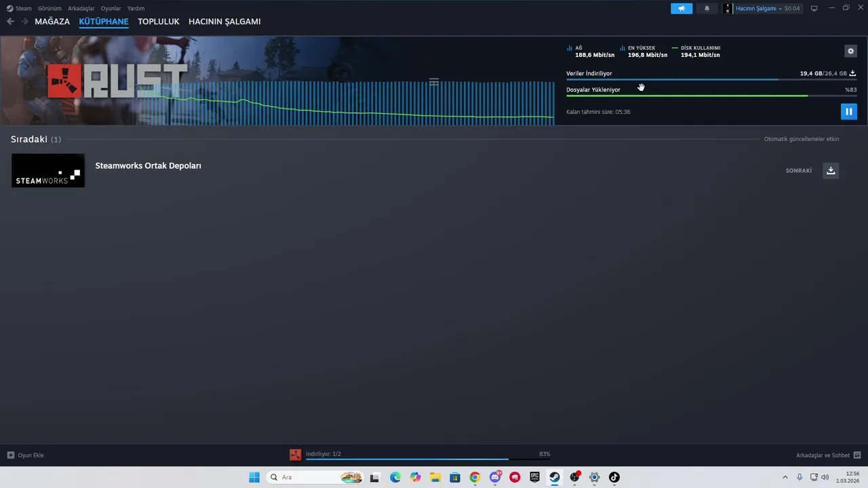The image size is (868, 488).
Task: Open the Windows Start menu
Action: point(254,477)
